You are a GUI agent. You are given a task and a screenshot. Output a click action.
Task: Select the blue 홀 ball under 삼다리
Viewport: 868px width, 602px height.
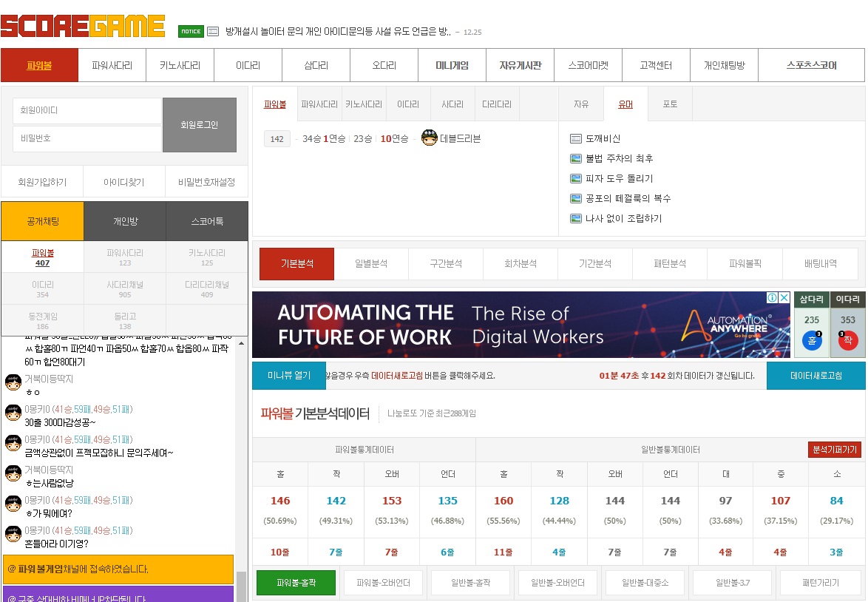click(x=811, y=340)
